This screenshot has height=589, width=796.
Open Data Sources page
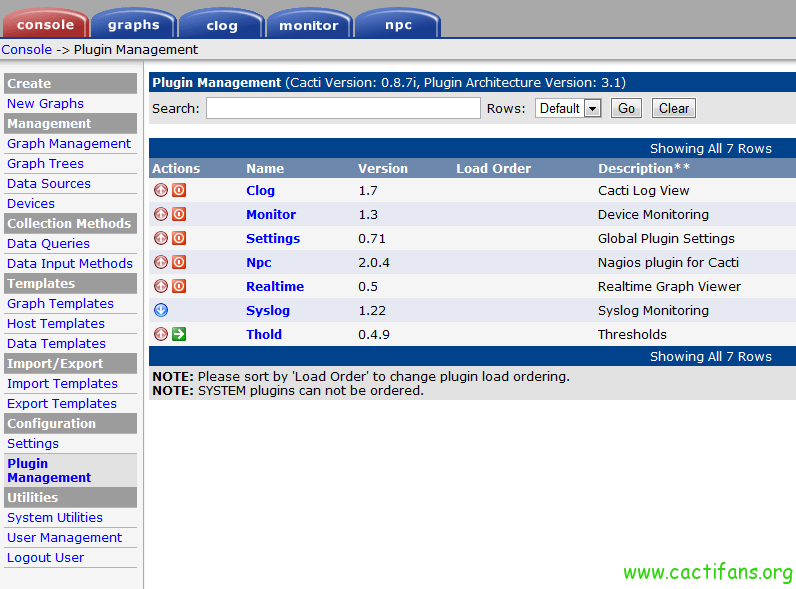[49, 183]
